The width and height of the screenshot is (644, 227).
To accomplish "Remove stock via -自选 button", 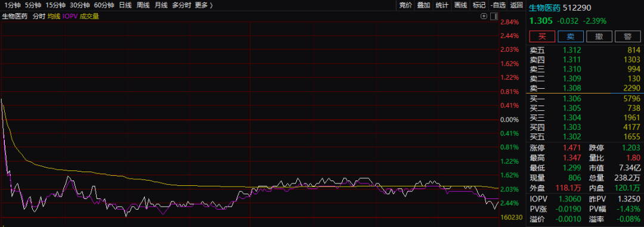I will coord(498,5).
